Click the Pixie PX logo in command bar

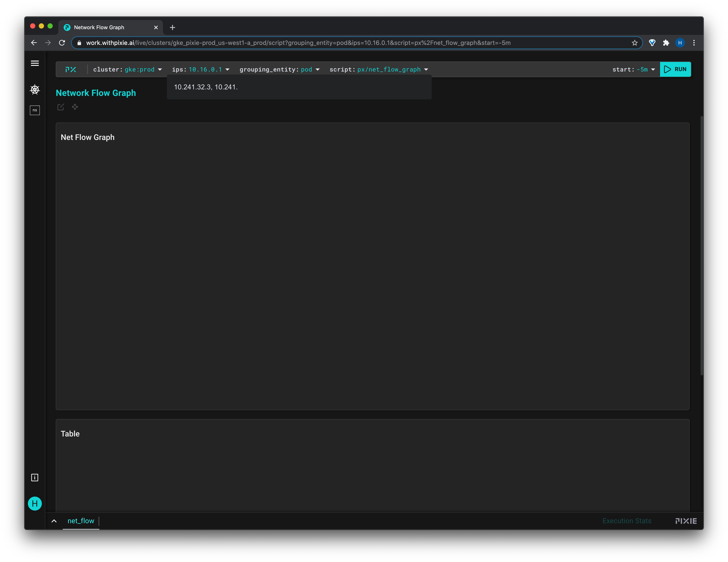click(x=71, y=69)
